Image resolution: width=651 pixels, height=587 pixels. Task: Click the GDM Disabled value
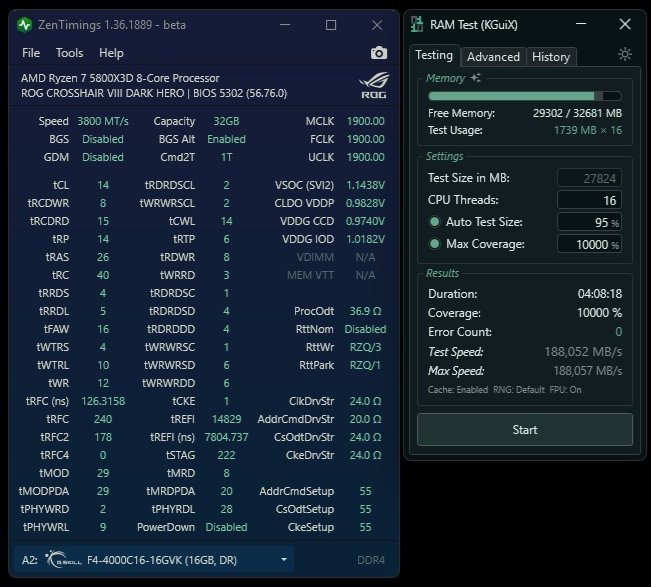(103, 157)
